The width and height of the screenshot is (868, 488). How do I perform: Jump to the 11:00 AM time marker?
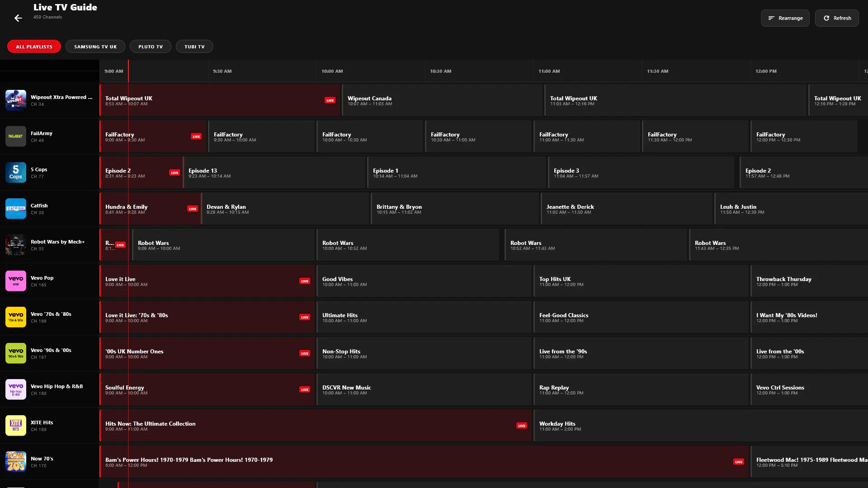[549, 71]
